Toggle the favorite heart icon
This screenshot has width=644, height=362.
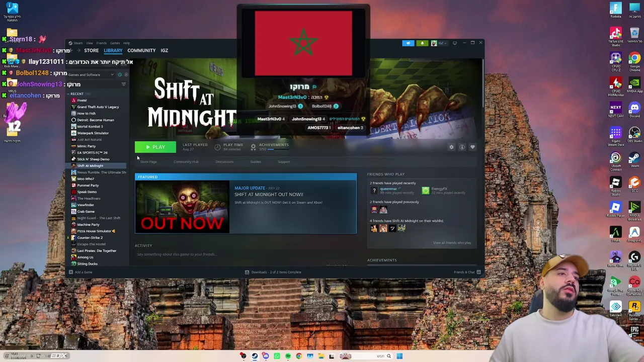pyautogui.click(x=472, y=147)
